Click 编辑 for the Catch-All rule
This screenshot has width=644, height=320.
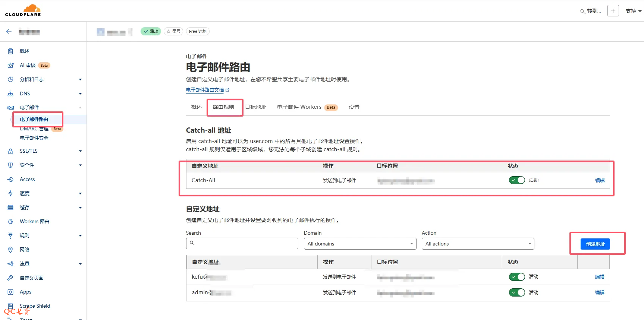600,180
